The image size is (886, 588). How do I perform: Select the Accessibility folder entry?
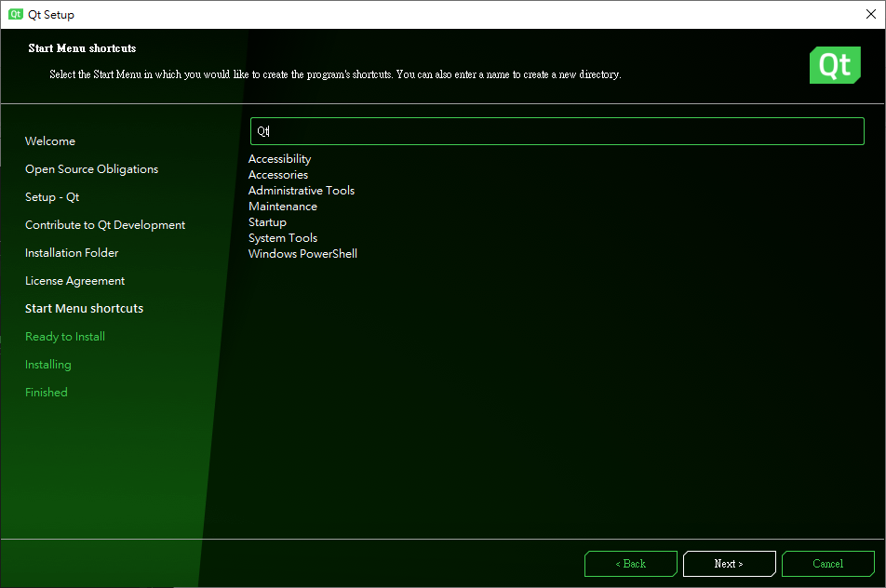point(280,159)
